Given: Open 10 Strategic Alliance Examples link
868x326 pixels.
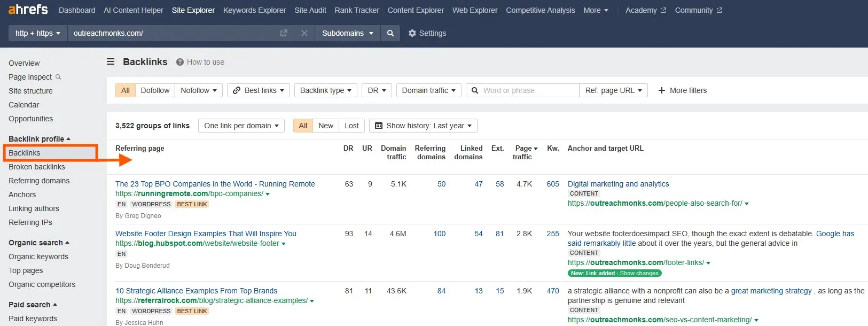Looking at the screenshot, I should [x=197, y=291].
